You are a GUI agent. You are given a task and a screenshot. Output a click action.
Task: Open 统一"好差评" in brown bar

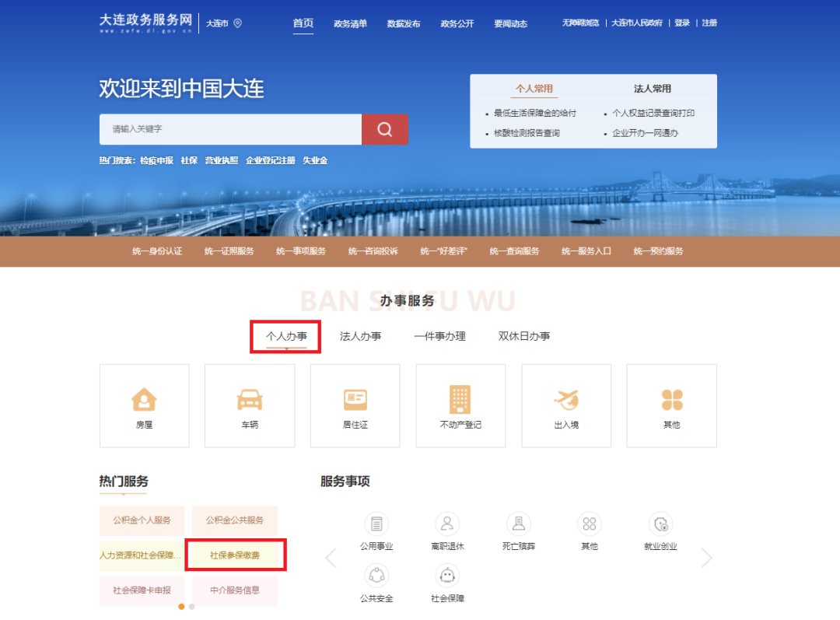[x=443, y=250]
